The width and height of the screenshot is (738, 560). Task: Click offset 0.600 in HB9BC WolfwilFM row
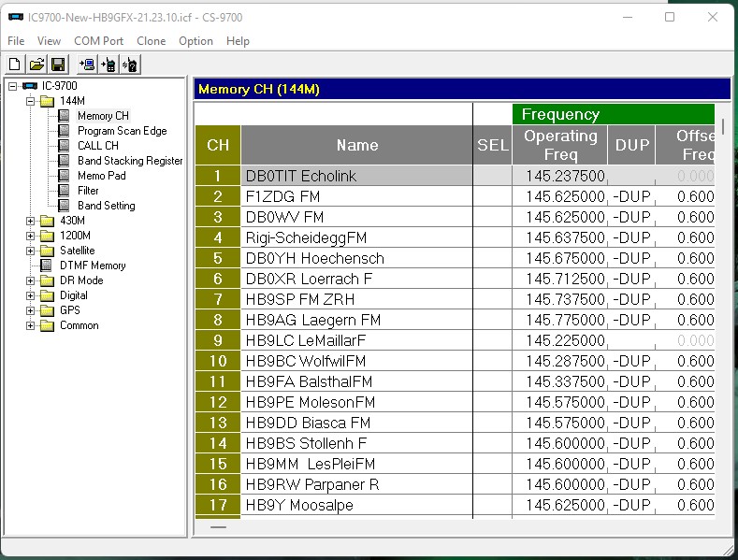pyautogui.click(x=686, y=361)
